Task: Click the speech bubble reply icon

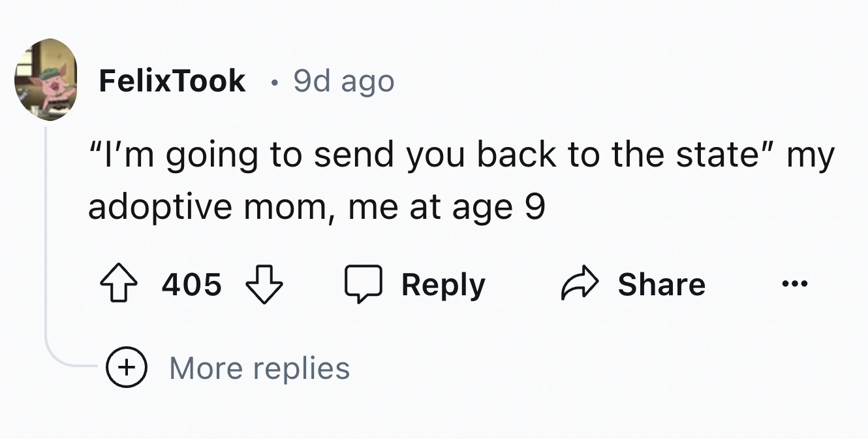Action: (x=363, y=285)
